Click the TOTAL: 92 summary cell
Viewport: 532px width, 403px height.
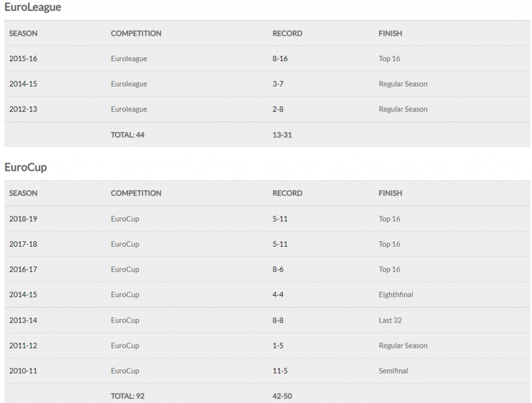point(127,396)
